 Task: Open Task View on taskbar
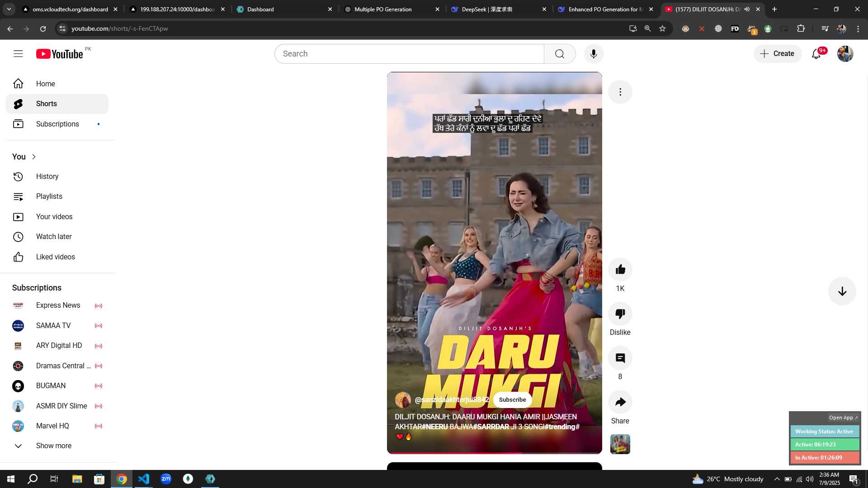(54, 479)
